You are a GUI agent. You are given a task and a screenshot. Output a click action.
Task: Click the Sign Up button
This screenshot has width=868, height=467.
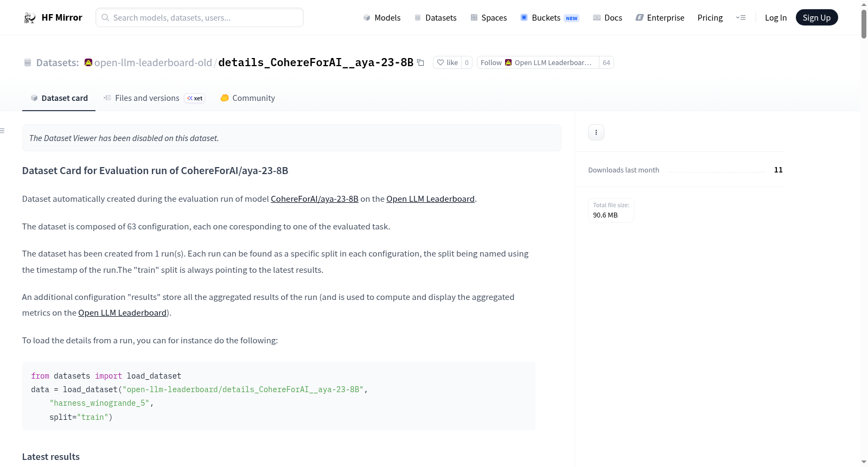816,17
